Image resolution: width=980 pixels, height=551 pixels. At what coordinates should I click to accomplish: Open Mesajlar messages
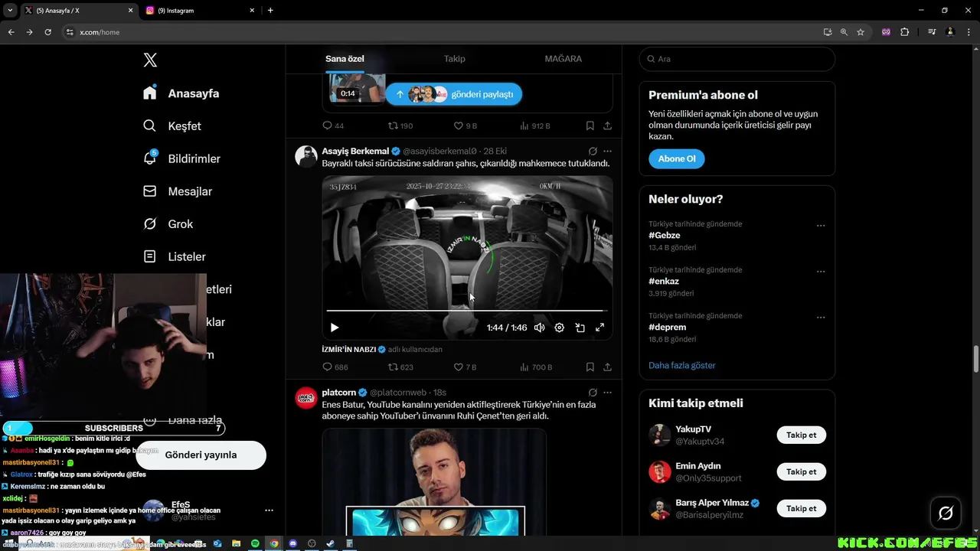coord(178,191)
